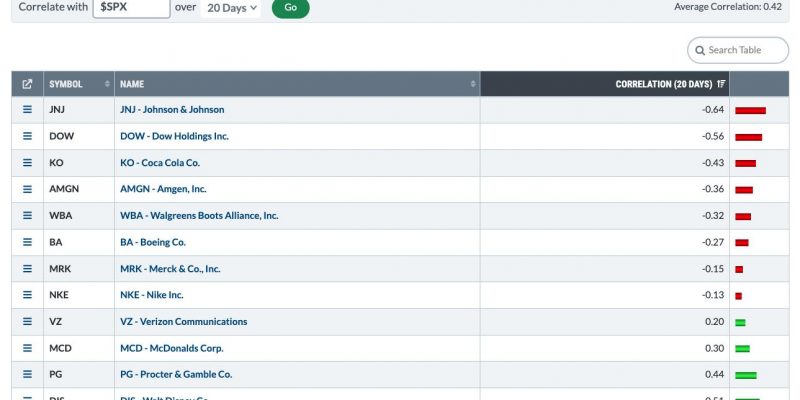Click the red correlation bar for JNJ
This screenshot has width=800, height=400.
tap(751, 111)
